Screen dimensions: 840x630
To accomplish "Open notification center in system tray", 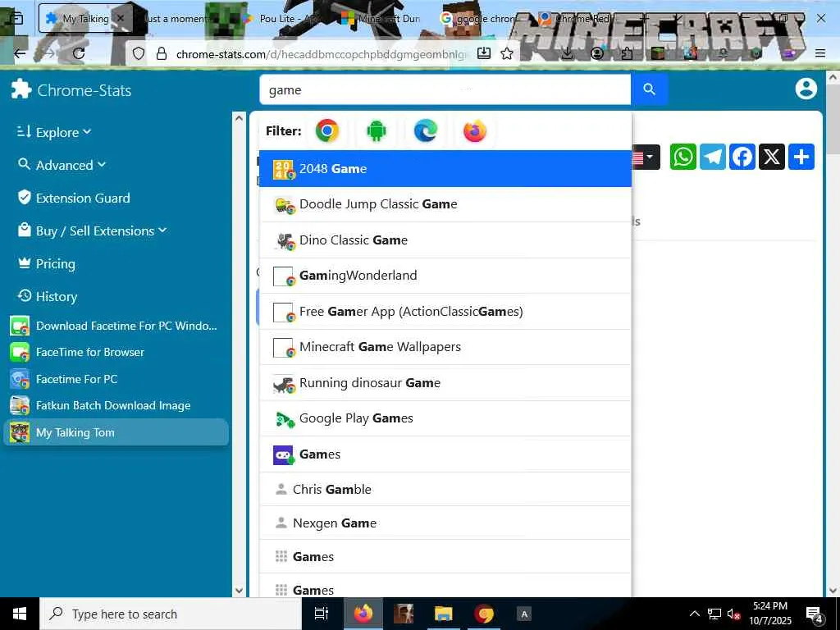I will point(815,614).
